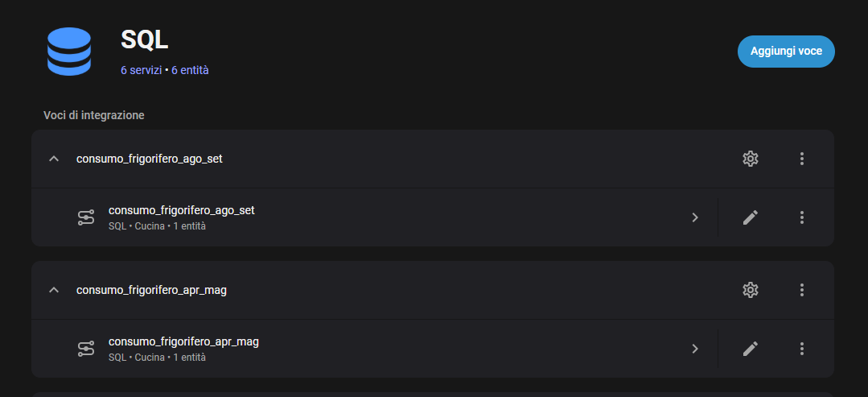Image resolution: width=868 pixels, height=397 pixels.
Task: Open consumo_frigorifero_ago_set details via right chevron
Action: [x=695, y=217]
